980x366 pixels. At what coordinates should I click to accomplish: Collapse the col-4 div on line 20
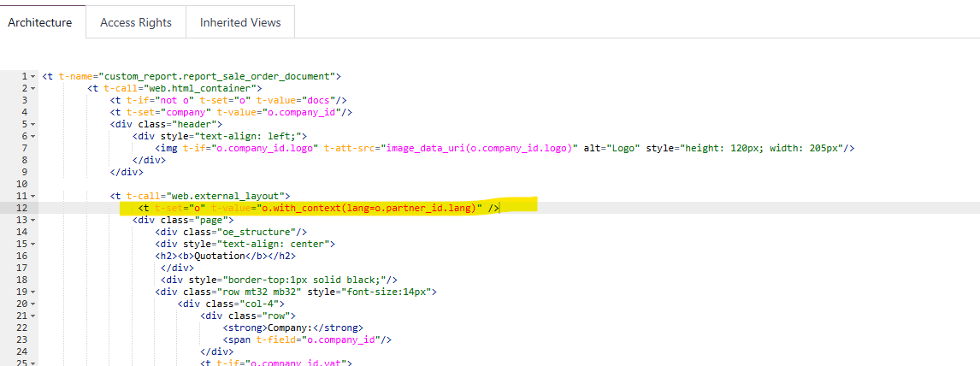pos(33,304)
